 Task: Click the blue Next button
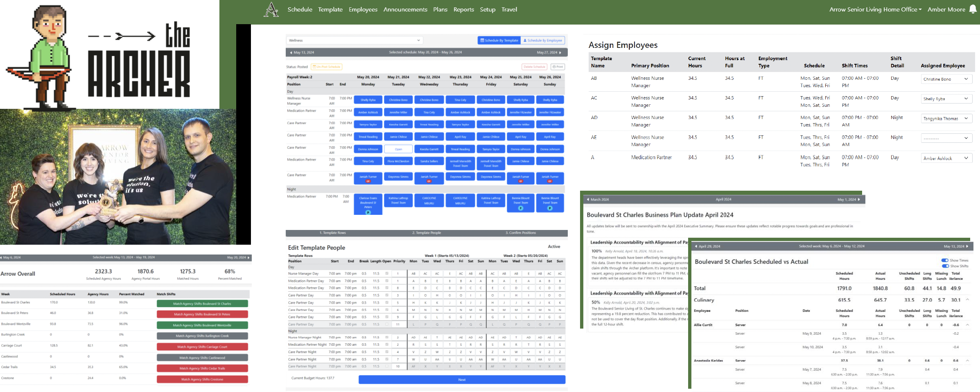(x=462, y=380)
